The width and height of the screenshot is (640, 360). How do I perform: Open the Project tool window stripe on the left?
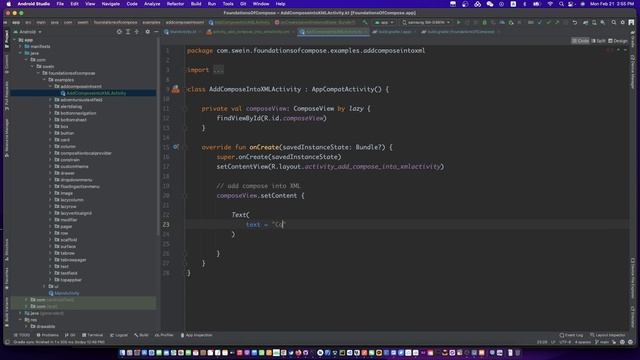pos(7,39)
